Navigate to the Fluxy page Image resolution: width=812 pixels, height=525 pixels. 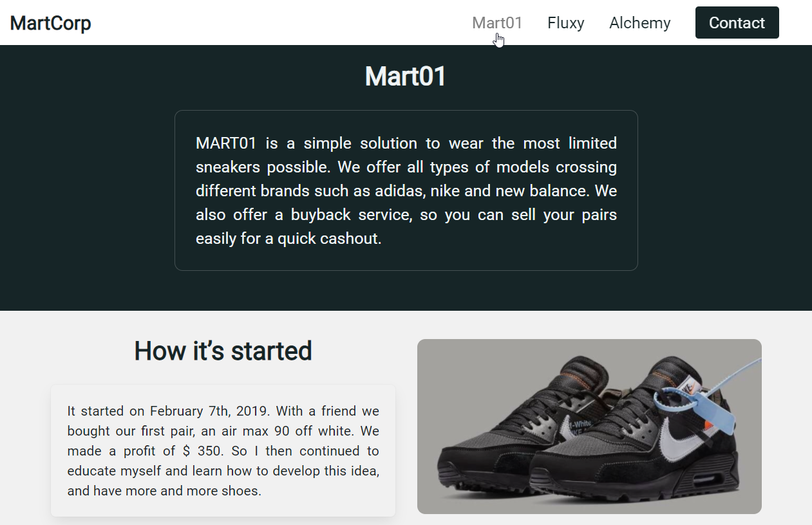pos(565,23)
